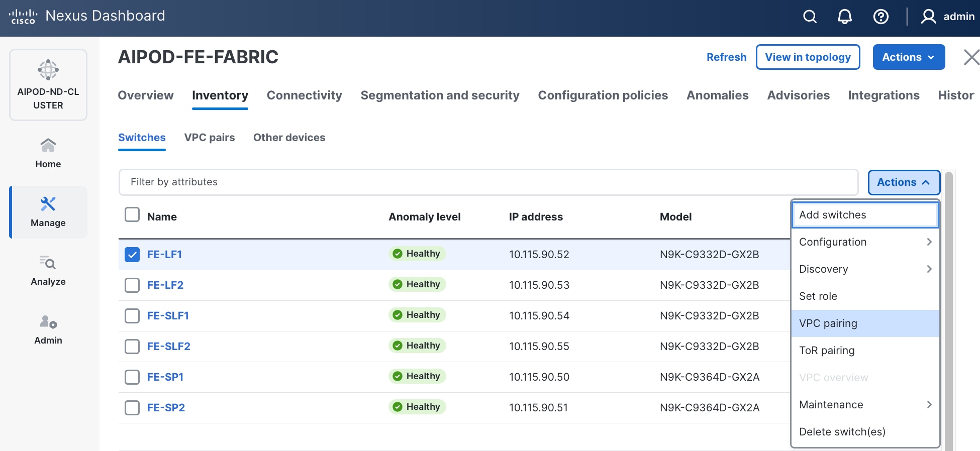Click the admin user profile icon
This screenshot has width=980, height=451.
(x=928, y=17)
